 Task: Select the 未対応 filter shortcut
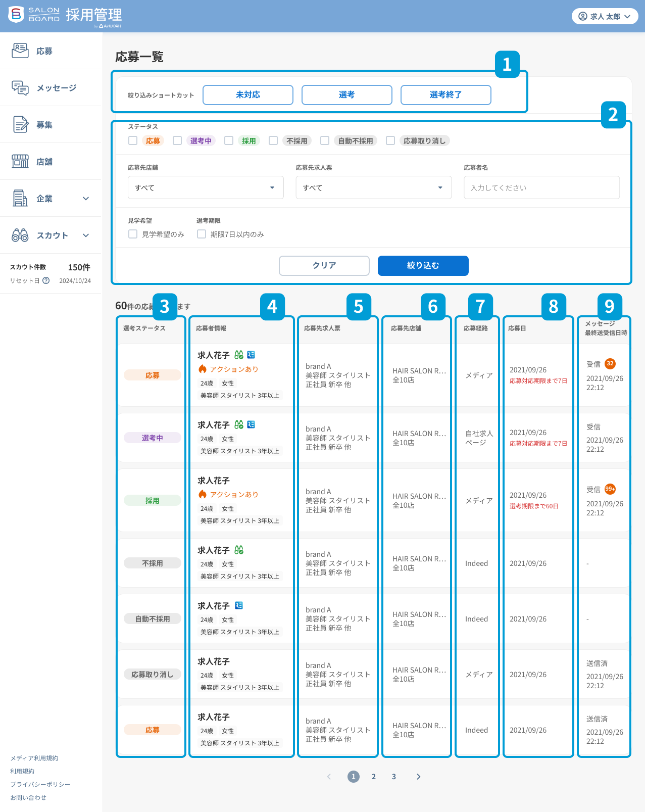[248, 95]
